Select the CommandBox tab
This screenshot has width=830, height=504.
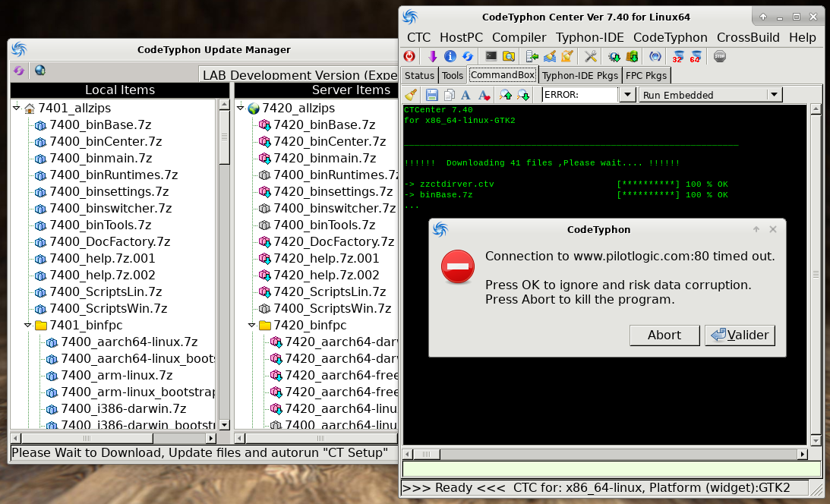tap(503, 75)
